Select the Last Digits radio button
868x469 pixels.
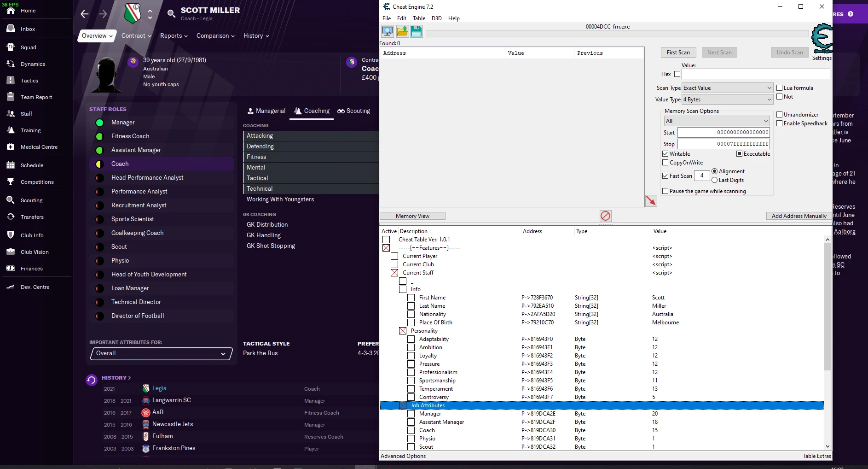[715, 180]
